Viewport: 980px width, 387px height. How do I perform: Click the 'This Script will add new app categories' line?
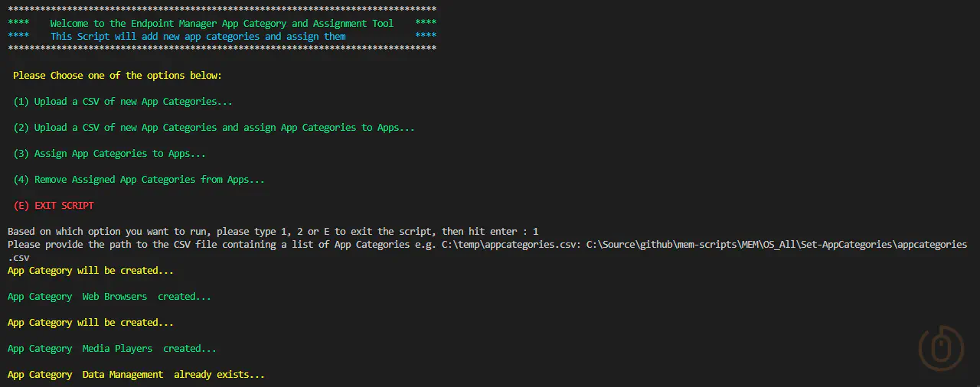(198, 37)
